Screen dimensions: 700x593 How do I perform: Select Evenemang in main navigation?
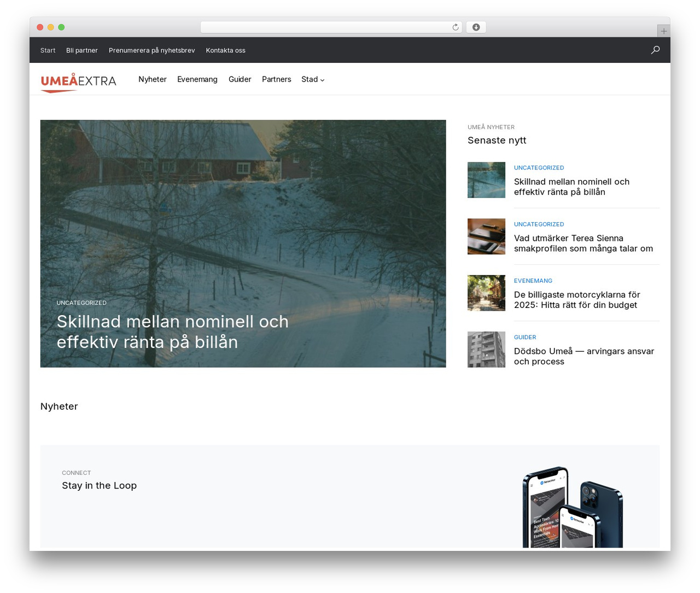pyautogui.click(x=197, y=79)
